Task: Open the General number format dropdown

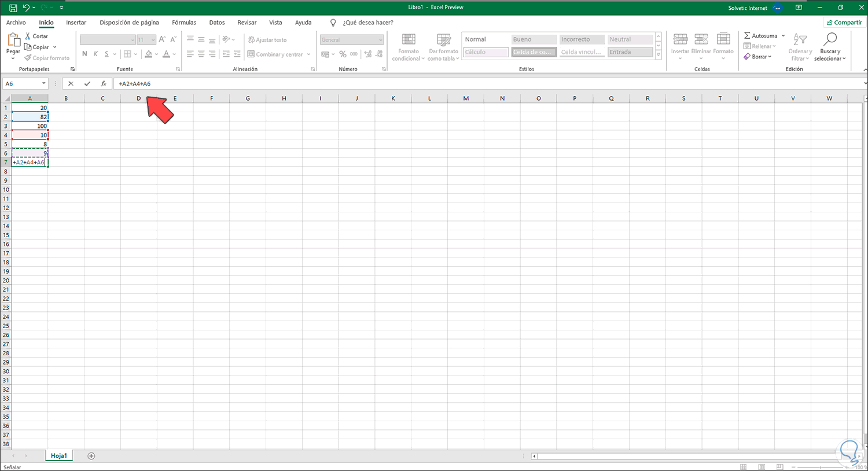Action: click(x=381, y=40)
